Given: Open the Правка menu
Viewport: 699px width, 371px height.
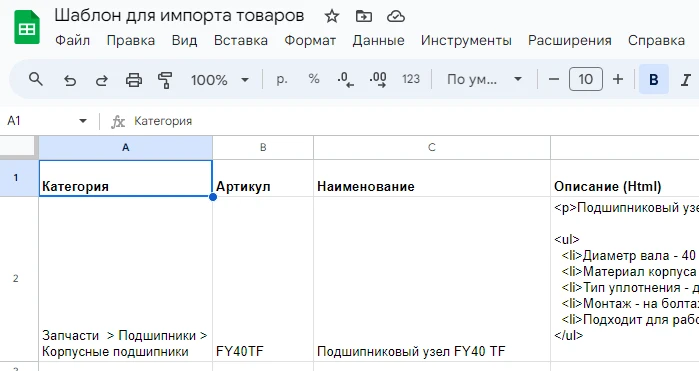Looking at the screenshot, I should 131,41.
